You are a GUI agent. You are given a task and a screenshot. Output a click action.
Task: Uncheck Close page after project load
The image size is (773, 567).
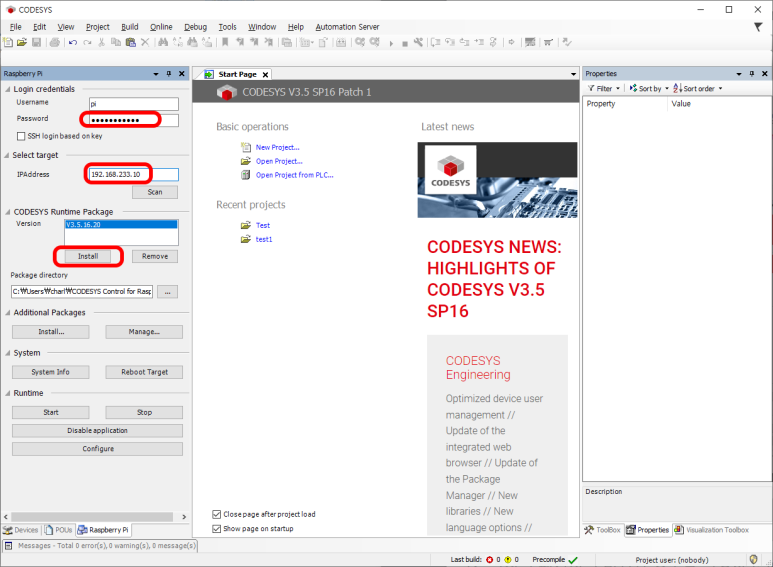point(218,514)
